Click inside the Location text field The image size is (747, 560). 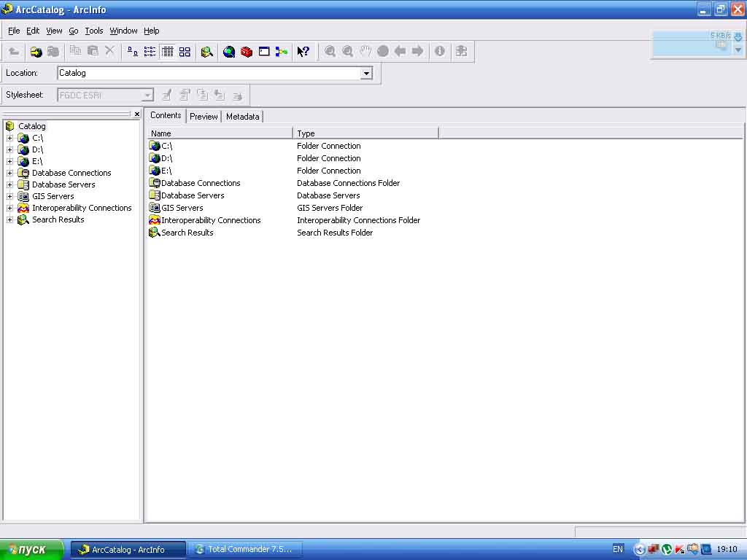pyautogui.click(x=209, y=74)
